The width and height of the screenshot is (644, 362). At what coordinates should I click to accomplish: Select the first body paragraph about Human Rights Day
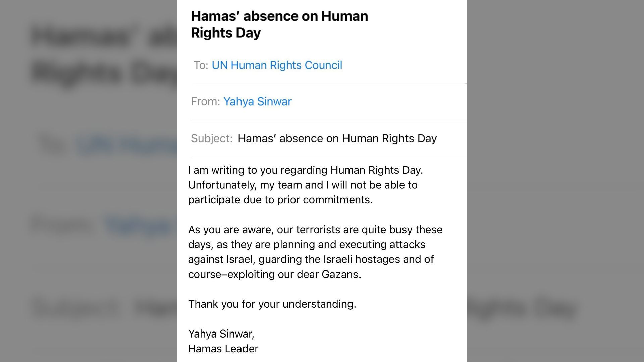pos(305,185)
